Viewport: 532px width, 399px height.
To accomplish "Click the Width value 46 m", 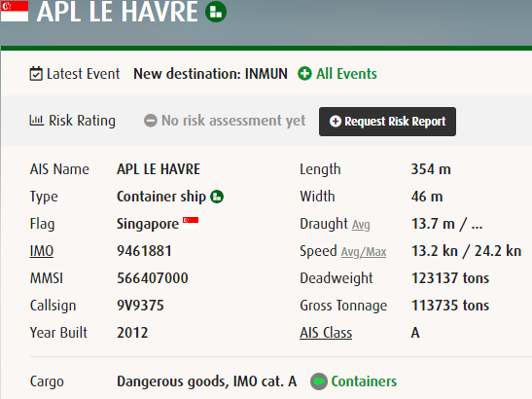I will pos(427,197).
